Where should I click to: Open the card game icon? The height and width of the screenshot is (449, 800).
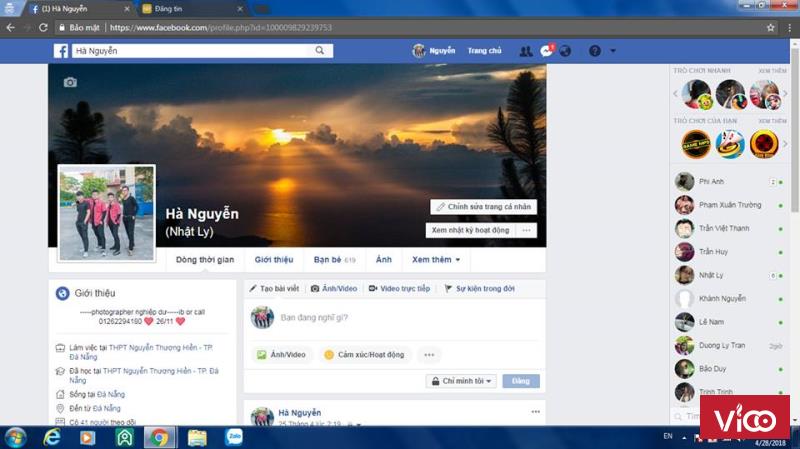pos(730,144)
